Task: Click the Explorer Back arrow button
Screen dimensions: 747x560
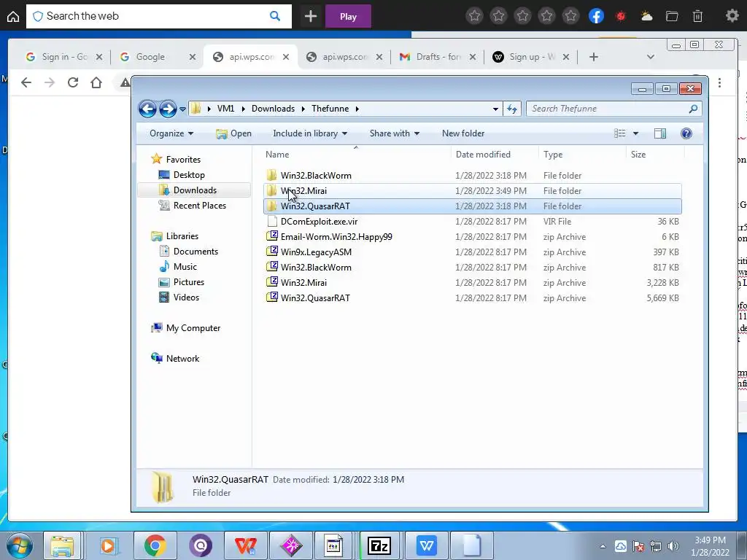Action: (x=147, y=109)
